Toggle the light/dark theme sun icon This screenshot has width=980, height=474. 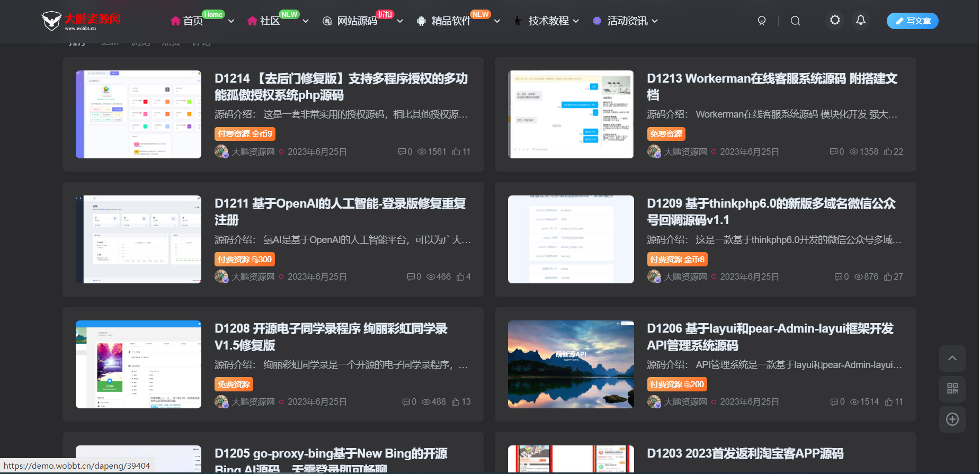click(x=835, y=20)
